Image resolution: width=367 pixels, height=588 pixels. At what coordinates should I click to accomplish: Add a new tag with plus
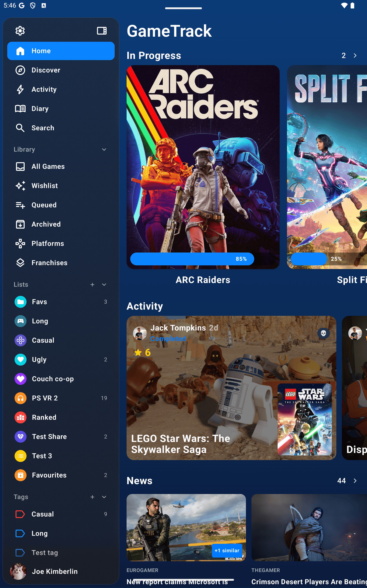(x=92, y=497)
